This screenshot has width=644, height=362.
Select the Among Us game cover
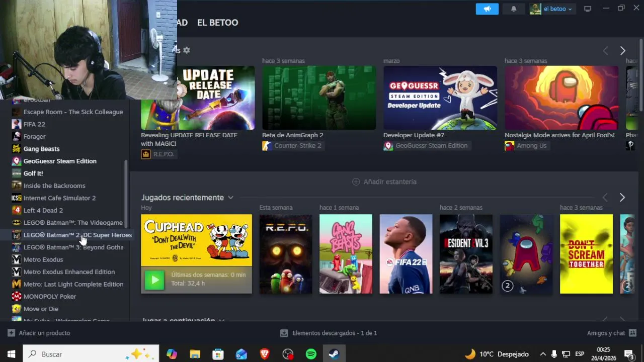526,254
